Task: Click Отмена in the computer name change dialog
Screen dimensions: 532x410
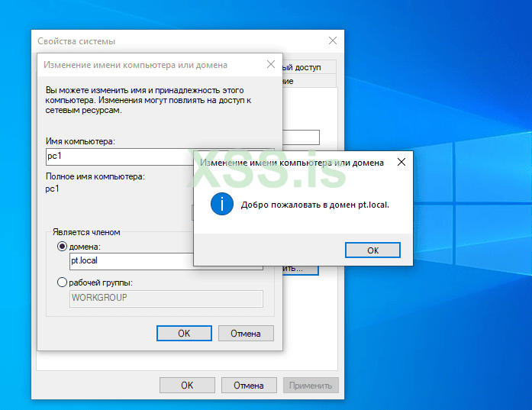Action: pos(246,334)
